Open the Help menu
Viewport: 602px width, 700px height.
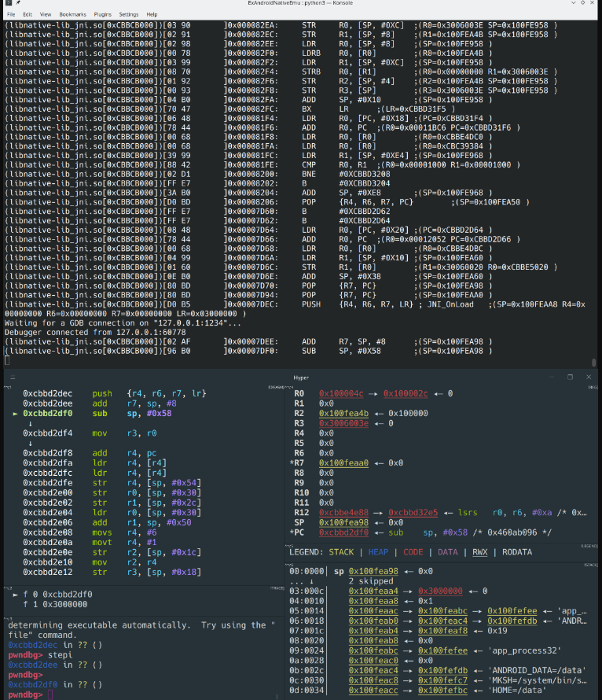click(152, 14)
